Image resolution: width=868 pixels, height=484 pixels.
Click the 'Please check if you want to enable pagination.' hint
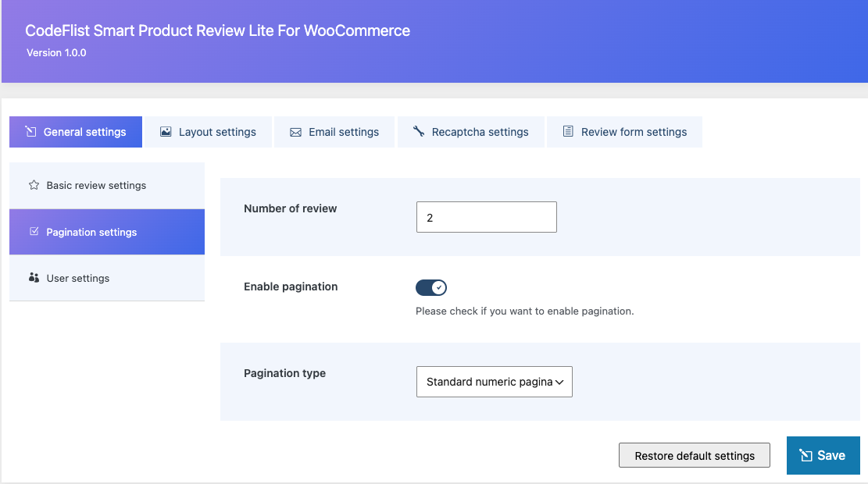pos(525,311)
